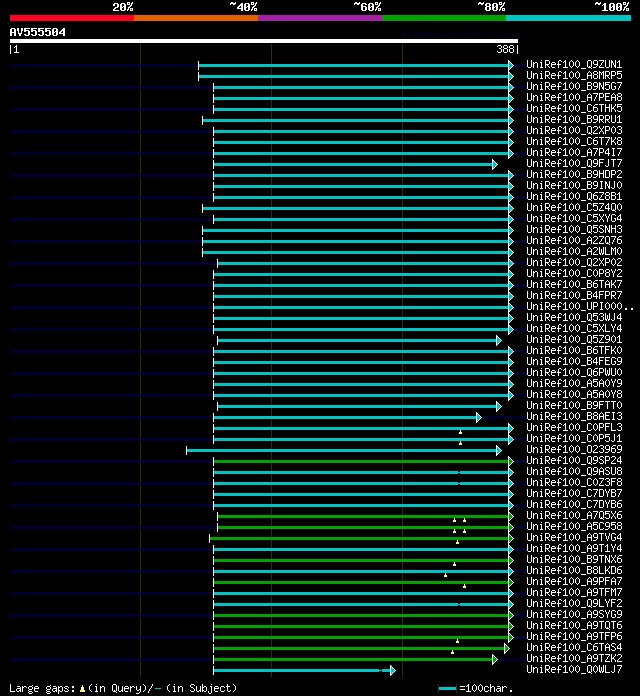Click the green alignment bar for Q9SP24
This screenshot has height=696, width=640.
[361, 462]
